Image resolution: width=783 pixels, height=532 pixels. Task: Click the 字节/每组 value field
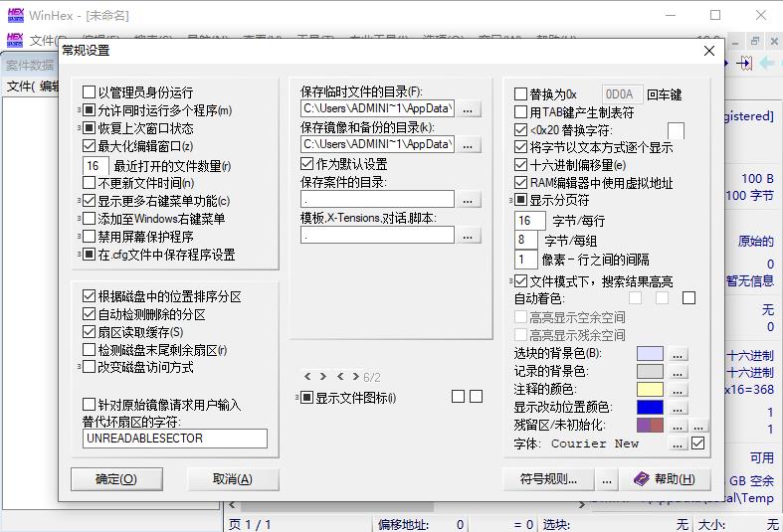[x=526, y=240]
